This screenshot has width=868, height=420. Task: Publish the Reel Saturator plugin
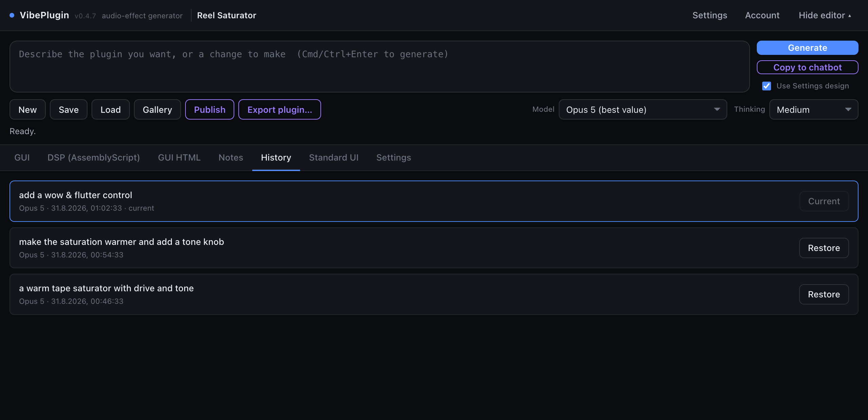[210, 109]
